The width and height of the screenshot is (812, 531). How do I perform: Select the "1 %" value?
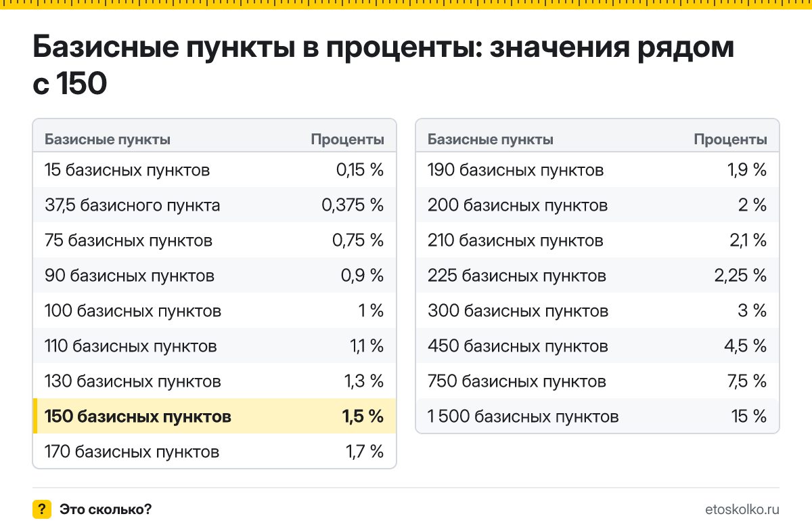(x=371, y=311)
